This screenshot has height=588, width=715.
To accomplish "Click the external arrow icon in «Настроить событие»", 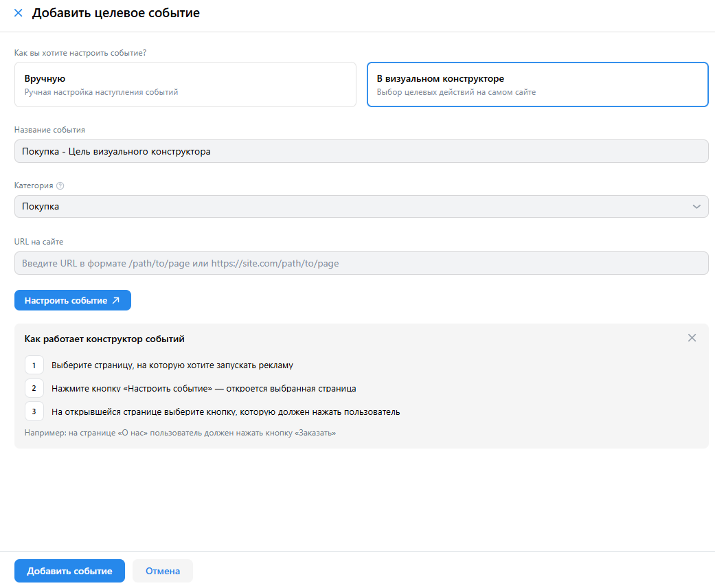I will [115, 301].
